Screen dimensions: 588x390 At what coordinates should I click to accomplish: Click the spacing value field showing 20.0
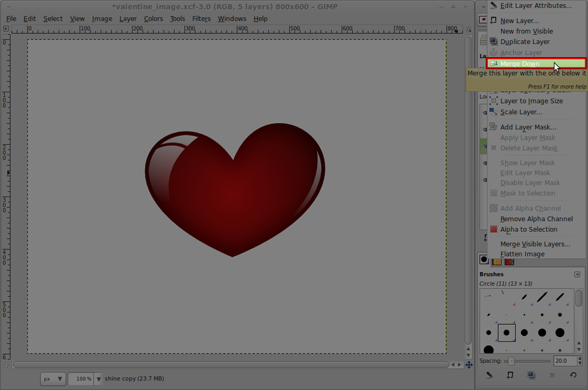point(563,361)
